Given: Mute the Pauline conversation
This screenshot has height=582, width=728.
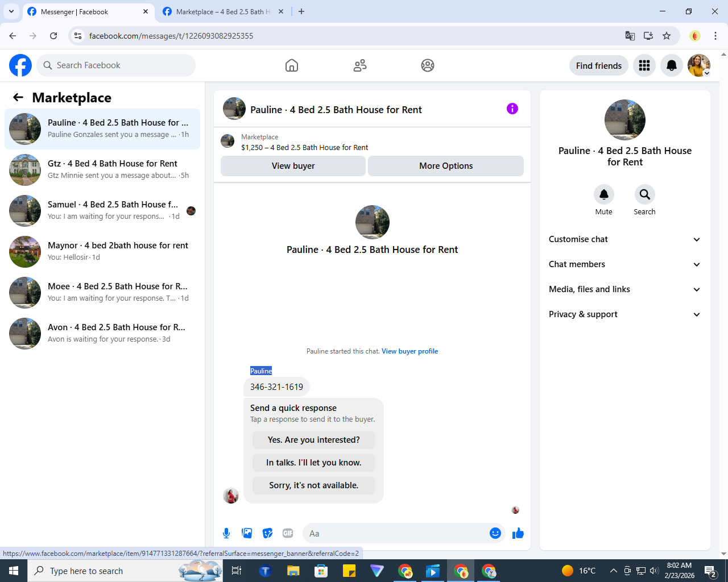Looking at the screenshot, I should pyautogui.click(x=604, y=194).
